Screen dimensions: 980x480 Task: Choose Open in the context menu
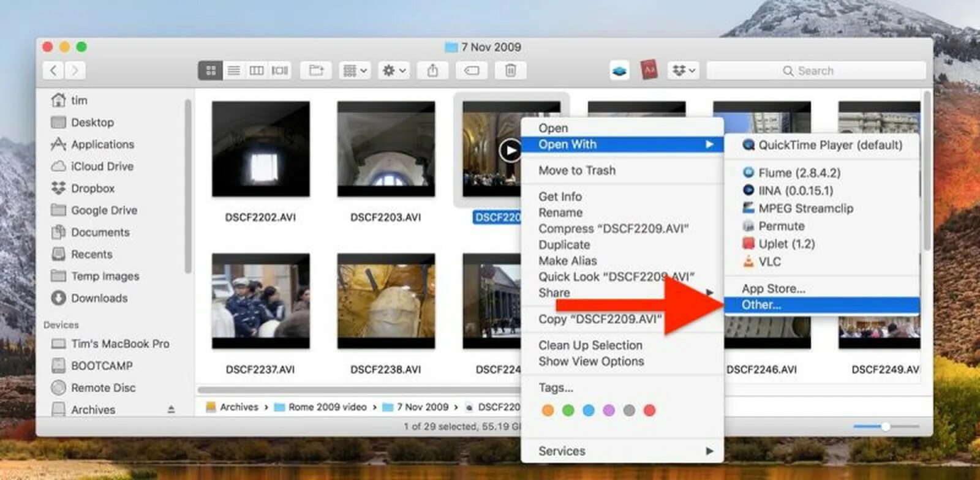click(553, 128)
